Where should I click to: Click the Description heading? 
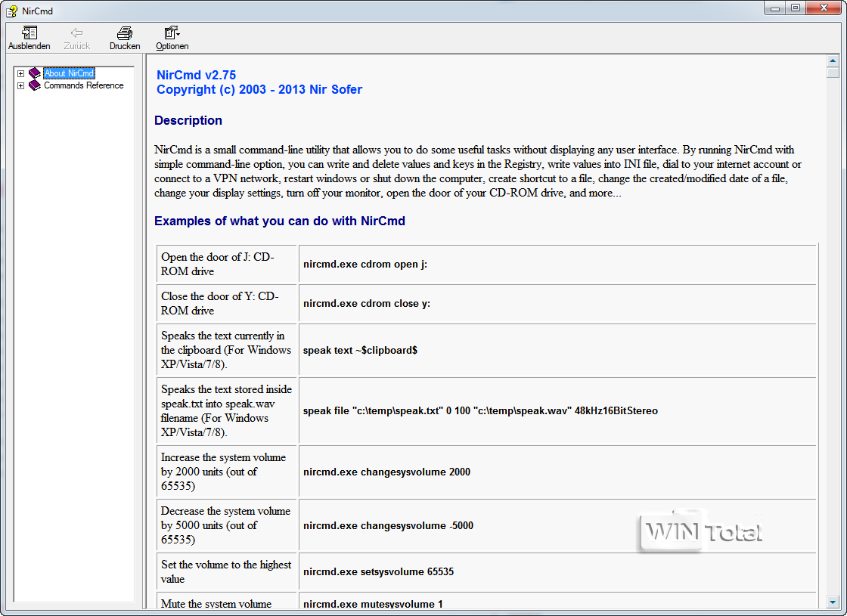(188, 121)
